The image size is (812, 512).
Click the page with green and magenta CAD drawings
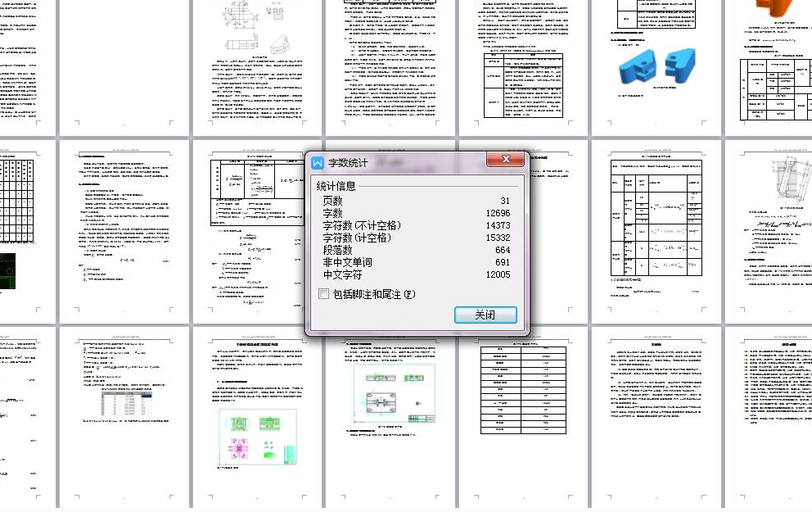click(x=257, y=417)
